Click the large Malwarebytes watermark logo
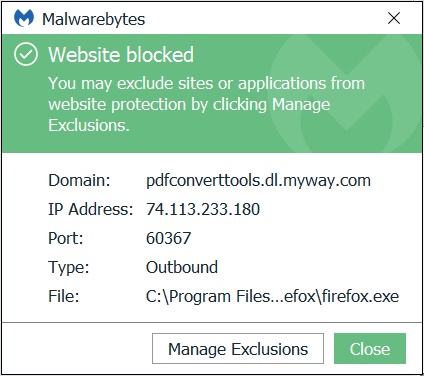Image resolution: width=424 pixels, height=376 pixels. [x=345, y=93]
